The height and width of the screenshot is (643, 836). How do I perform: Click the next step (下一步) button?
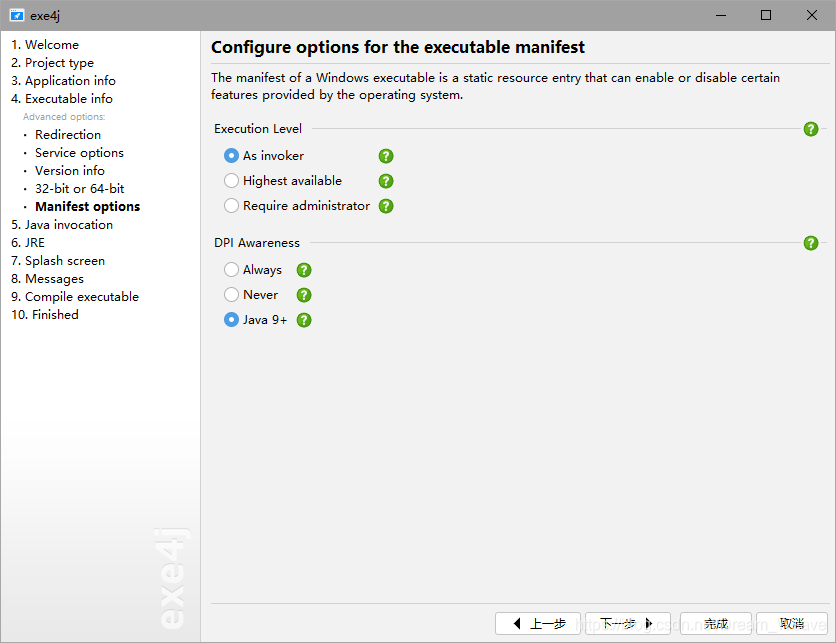tap(627, 623)
